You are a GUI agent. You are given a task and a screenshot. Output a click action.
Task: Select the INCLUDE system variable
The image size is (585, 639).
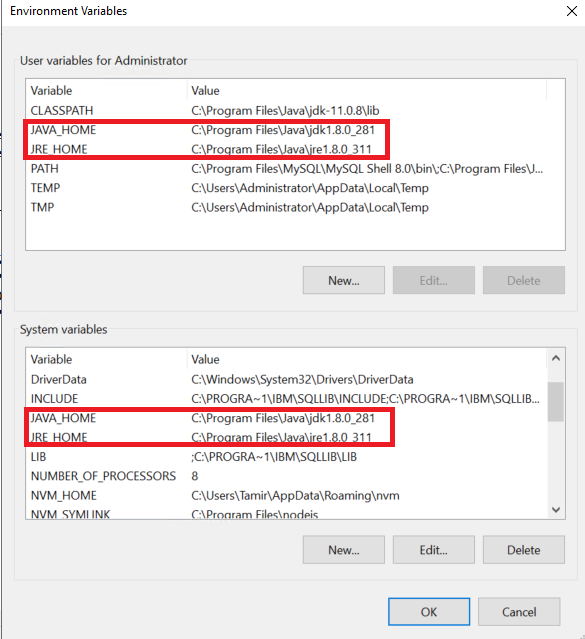coord(286,399)
